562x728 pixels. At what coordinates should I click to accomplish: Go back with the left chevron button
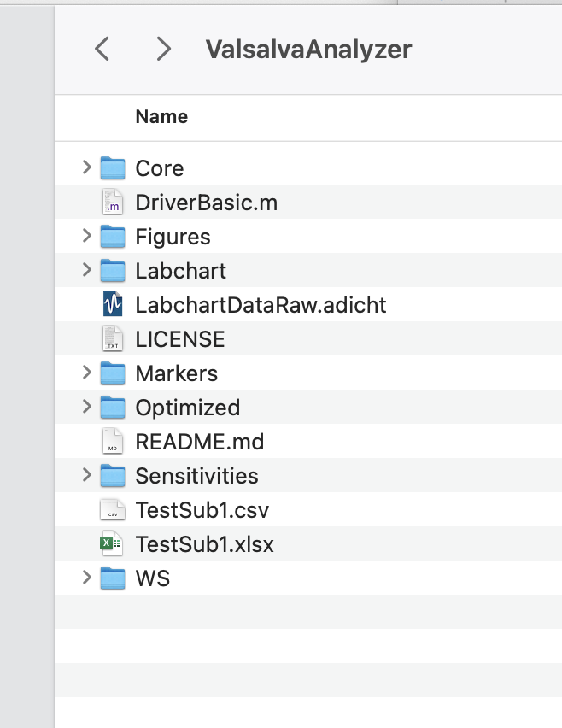pos(102,49)
